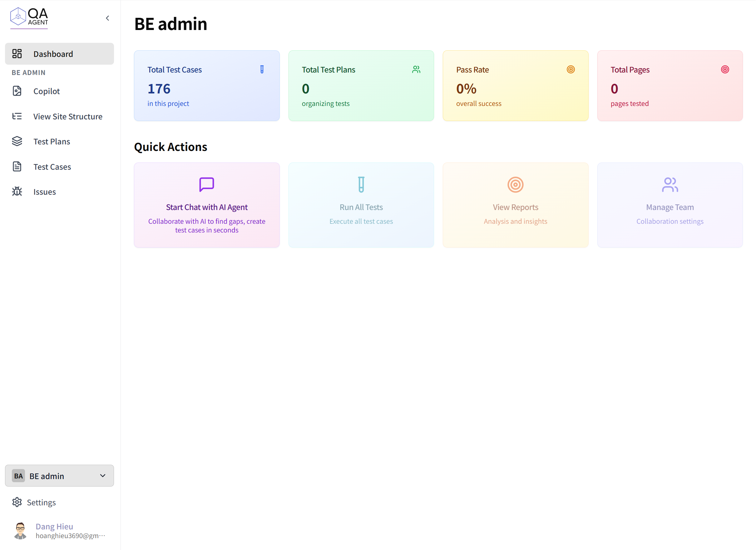Viewport: 756px width, 550px height.
Task: Click the Settings gear icon
Action: [17, 502]
